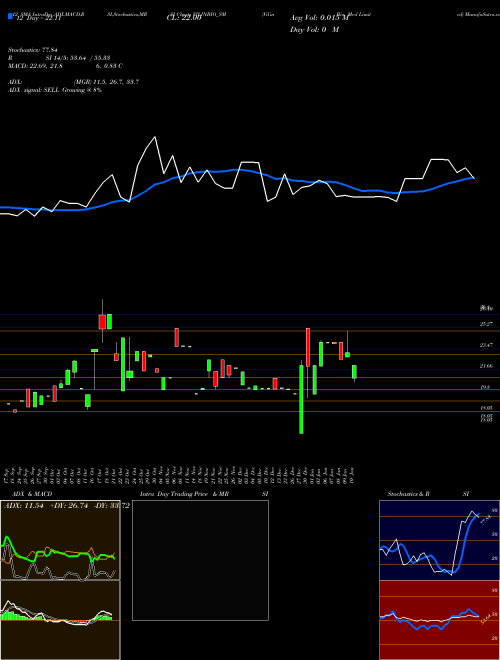Click the 'Intra Day Trading Price & MRSI' title
This screenshot has width=500, height=660.
point(204,494)
